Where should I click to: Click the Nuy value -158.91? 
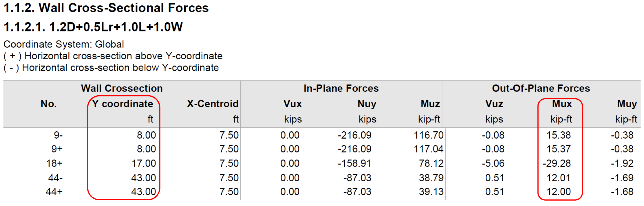[354, 164]
